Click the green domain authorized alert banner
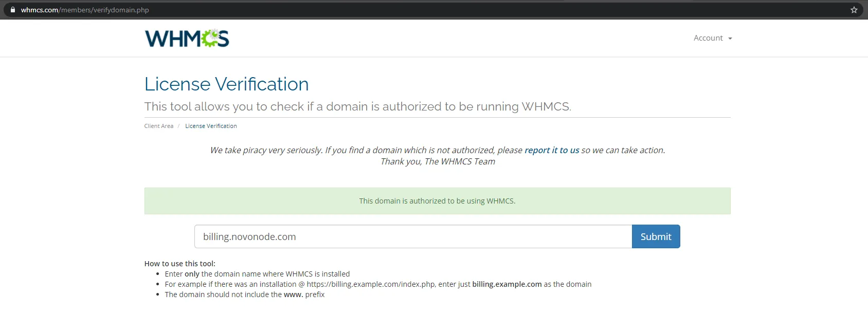868x312 pixels. 437,201
